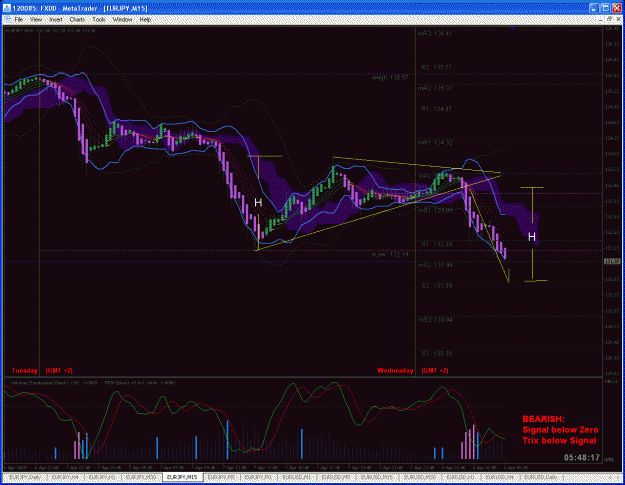Switch to the EURJPY,Daily chart tab
The height and width of the screenshot is (485, 625).
(x=23, y=477)
